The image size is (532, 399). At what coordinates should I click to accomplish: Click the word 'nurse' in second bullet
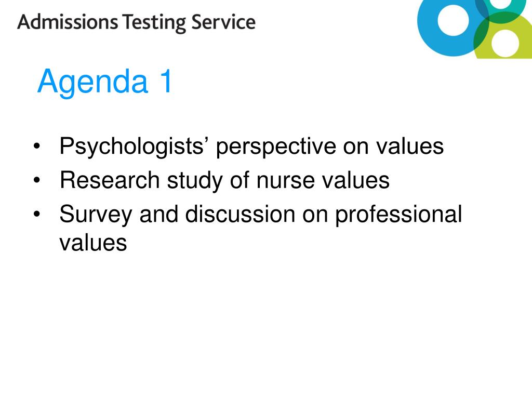coord(285,180)
